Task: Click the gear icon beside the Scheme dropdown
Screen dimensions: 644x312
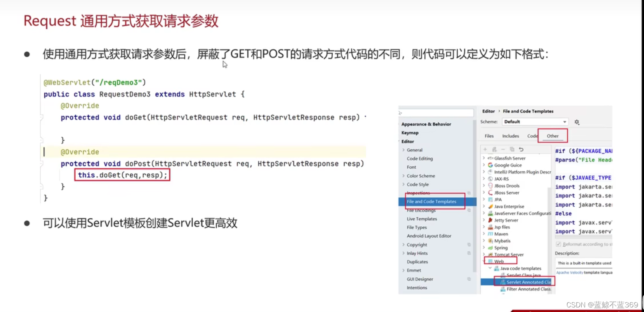Action: pyautogui.click(x=577, y=122)
